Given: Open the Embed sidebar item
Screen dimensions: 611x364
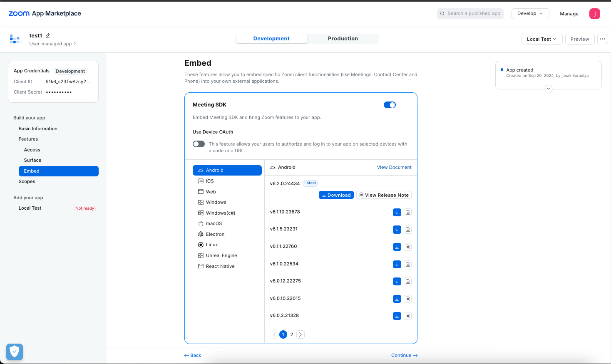Looking at the screenshot, I should point(59,171).
